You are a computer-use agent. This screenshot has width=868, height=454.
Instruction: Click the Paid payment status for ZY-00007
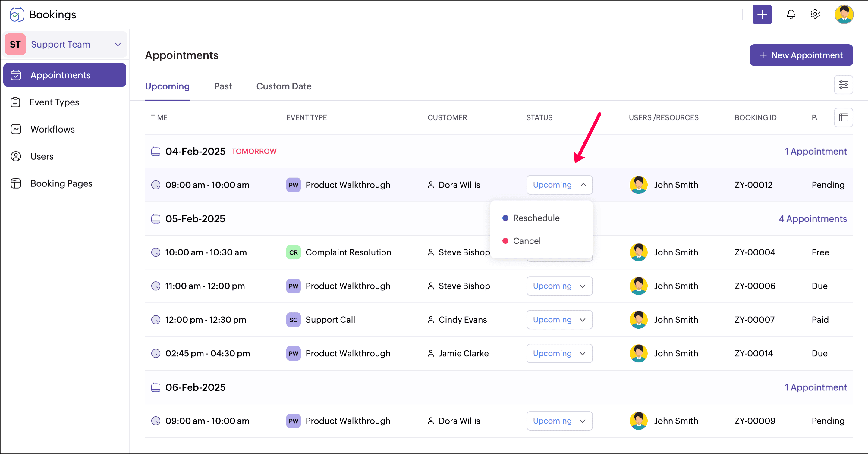(x=820, y=320)
